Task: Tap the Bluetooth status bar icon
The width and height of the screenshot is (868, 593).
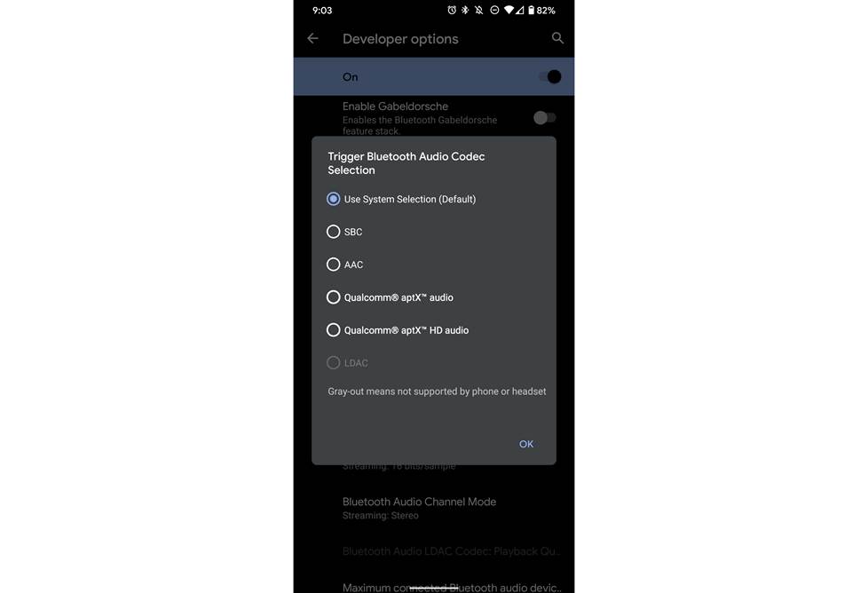Action: pyautogui.click(x=465, y=10)
